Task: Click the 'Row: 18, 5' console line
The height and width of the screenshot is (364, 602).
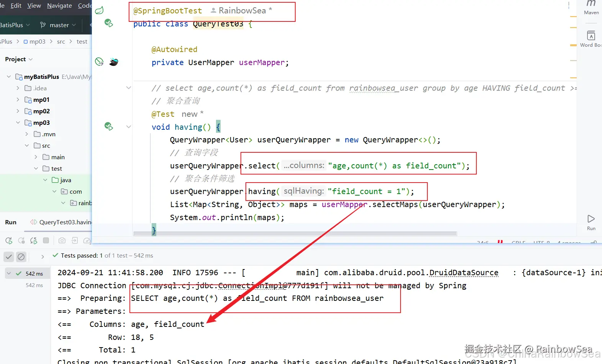Action: [106, 337]
